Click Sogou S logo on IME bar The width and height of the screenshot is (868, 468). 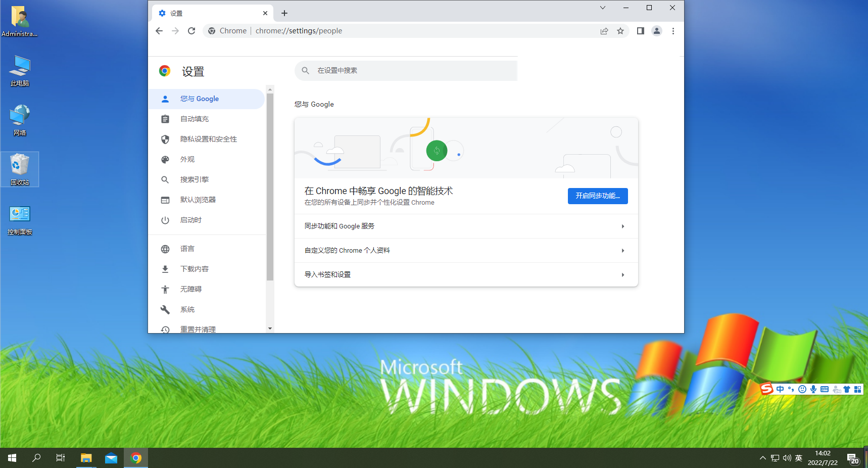767,389
